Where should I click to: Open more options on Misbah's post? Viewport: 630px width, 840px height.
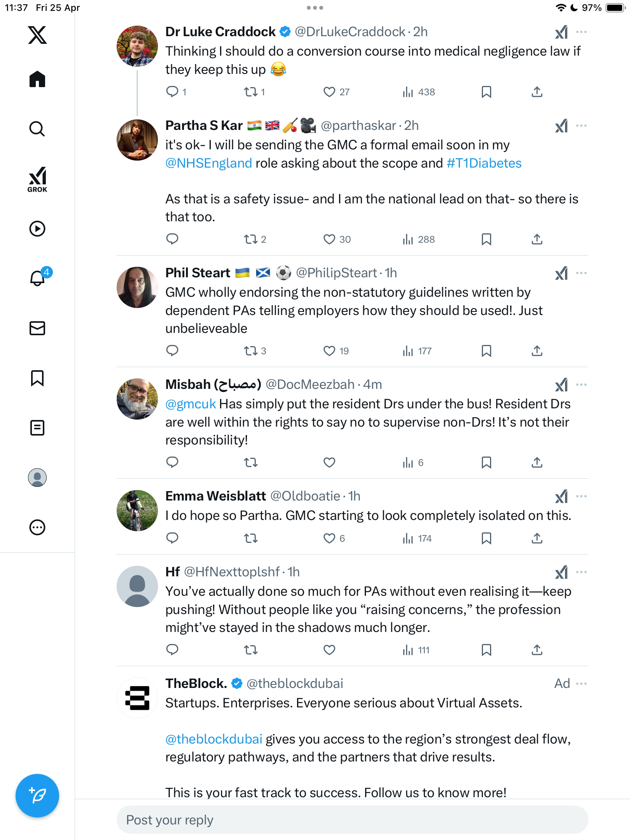pyautogui.click(x=581, y=385)
